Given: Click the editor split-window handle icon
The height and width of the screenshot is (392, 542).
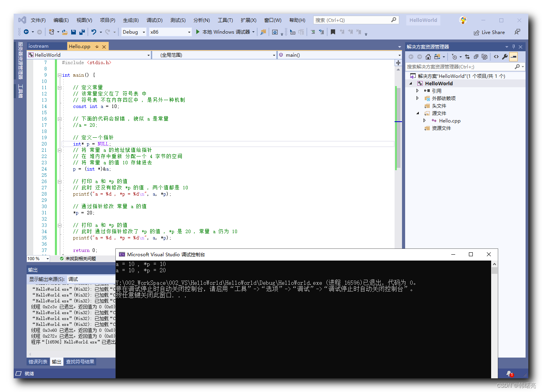Looking at the screenshot, I should [398, 63].
